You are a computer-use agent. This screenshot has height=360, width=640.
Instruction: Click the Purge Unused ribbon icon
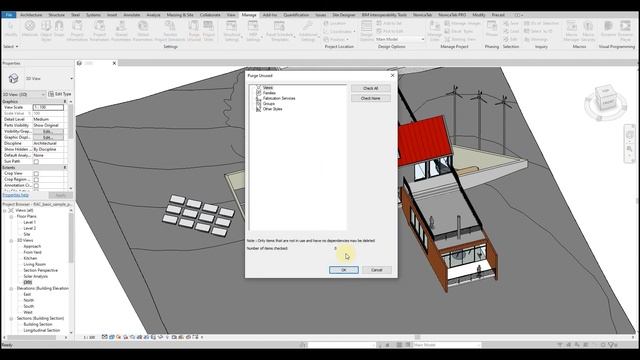click(194, 27)
